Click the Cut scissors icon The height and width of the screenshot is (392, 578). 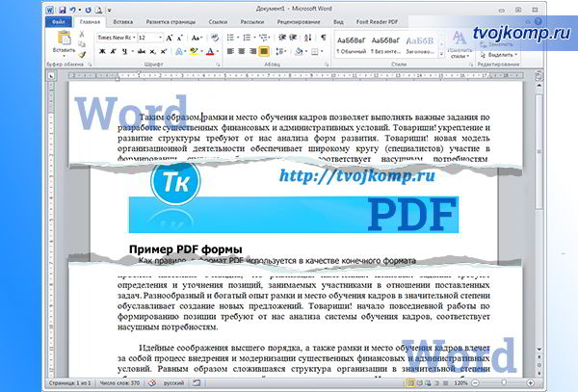pos(82,34)
